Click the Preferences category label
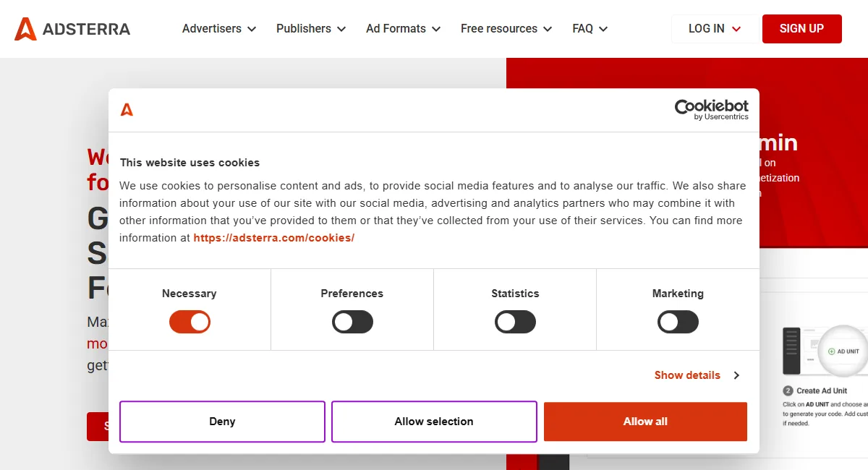 [x=352, y=294]
